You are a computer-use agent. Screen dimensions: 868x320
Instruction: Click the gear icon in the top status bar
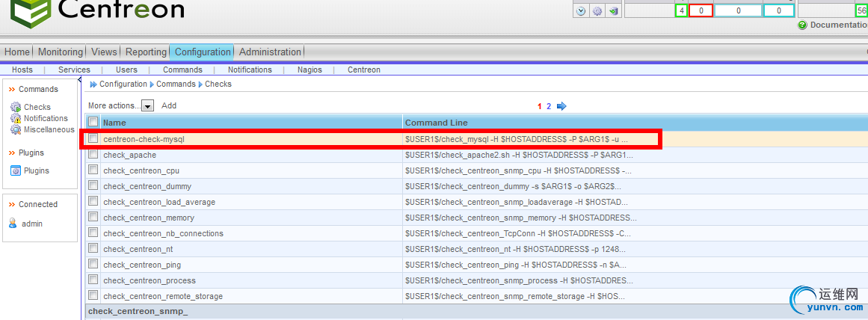tap(597, 11)
